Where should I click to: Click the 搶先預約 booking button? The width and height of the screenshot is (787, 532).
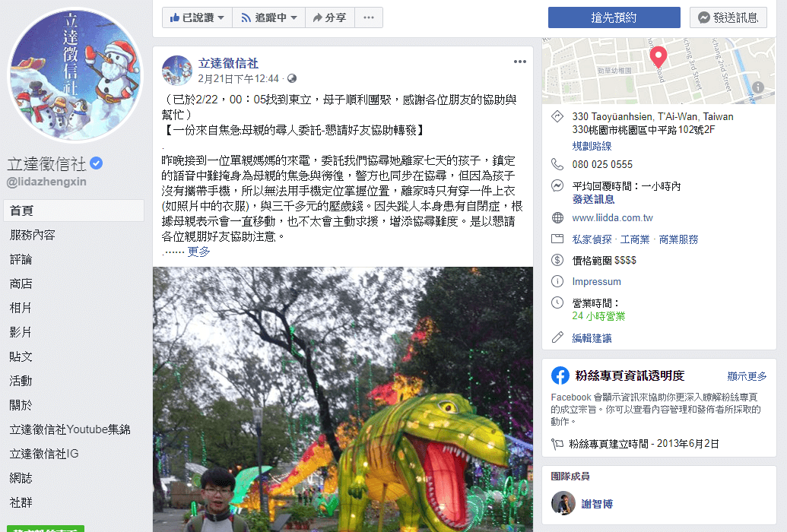[x=614, y=17]
